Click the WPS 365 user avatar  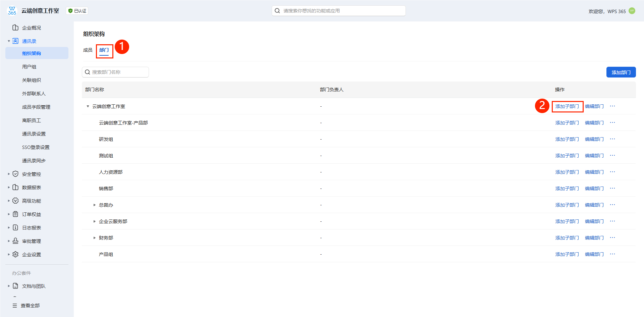click(x=632, y=11)
